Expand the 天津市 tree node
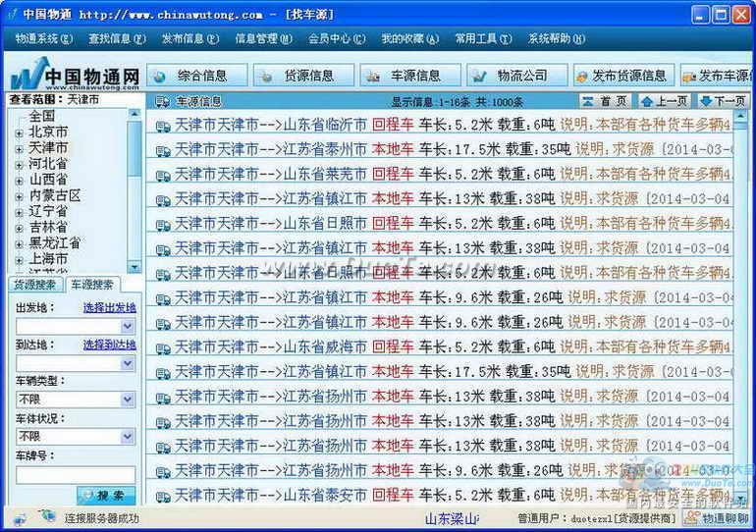 [20, 149]
